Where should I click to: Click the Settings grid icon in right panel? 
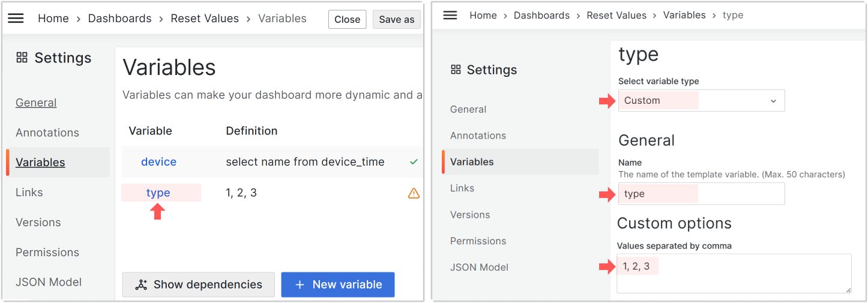click(456, 70)
